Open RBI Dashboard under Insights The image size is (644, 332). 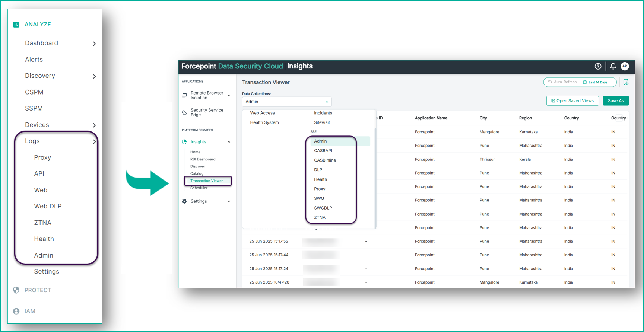[x=203, y=159]
